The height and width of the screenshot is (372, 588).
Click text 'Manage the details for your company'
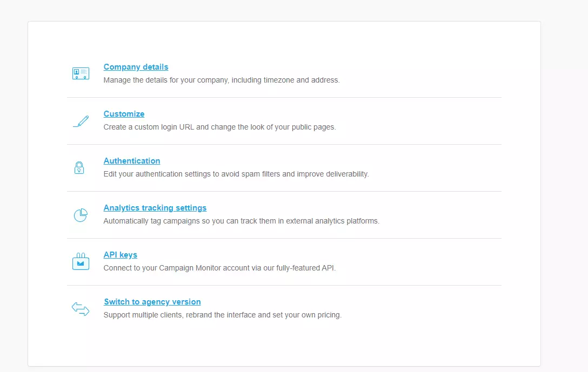pyautogui.click(x=166, y=80)
